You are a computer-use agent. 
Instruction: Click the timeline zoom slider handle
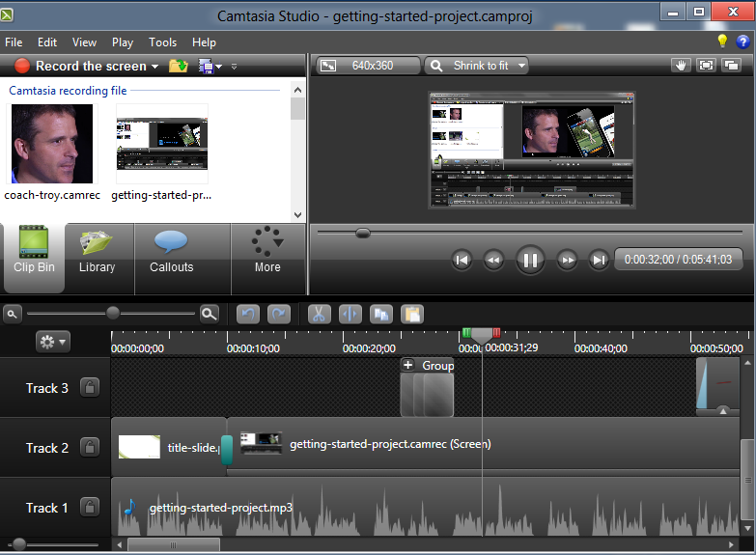click(113, 313)
